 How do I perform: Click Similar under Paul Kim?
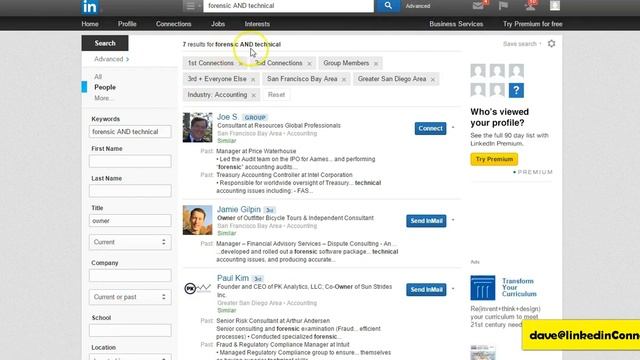227,311
